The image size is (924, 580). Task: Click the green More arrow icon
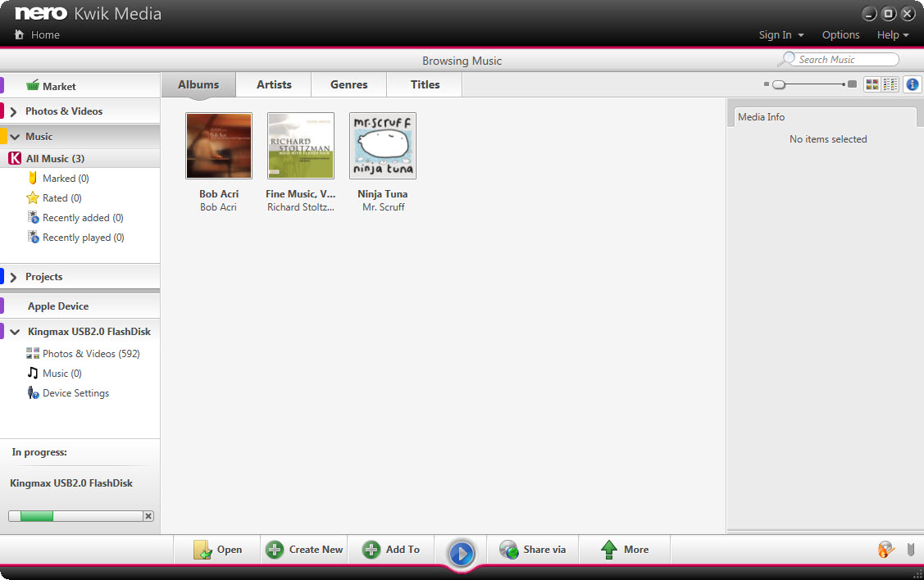(x=608, y=550)
